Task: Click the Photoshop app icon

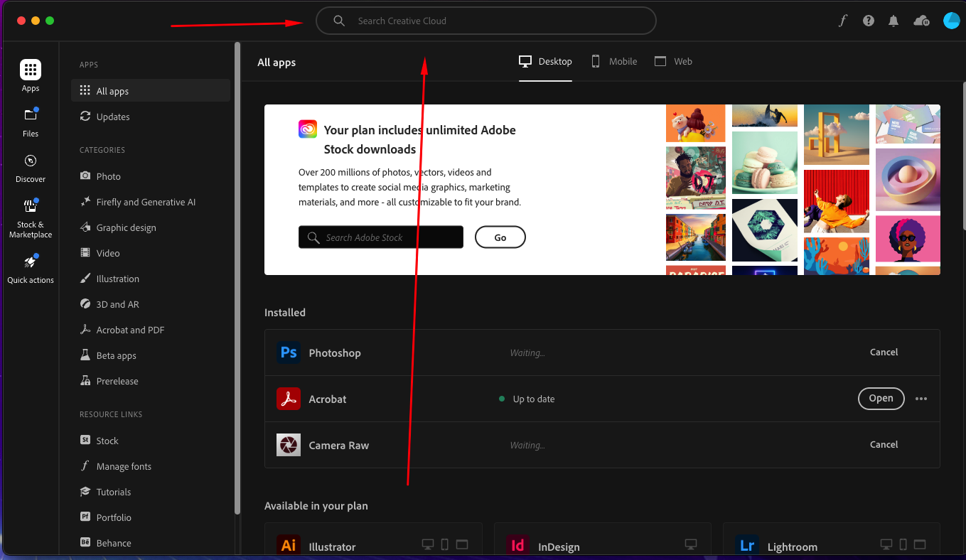Action: pyautogui.click(x=289, y=352)
